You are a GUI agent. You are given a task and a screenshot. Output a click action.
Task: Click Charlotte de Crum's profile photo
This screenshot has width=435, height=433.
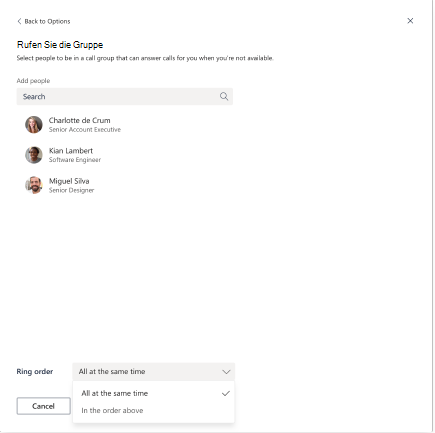coord(34,125)
